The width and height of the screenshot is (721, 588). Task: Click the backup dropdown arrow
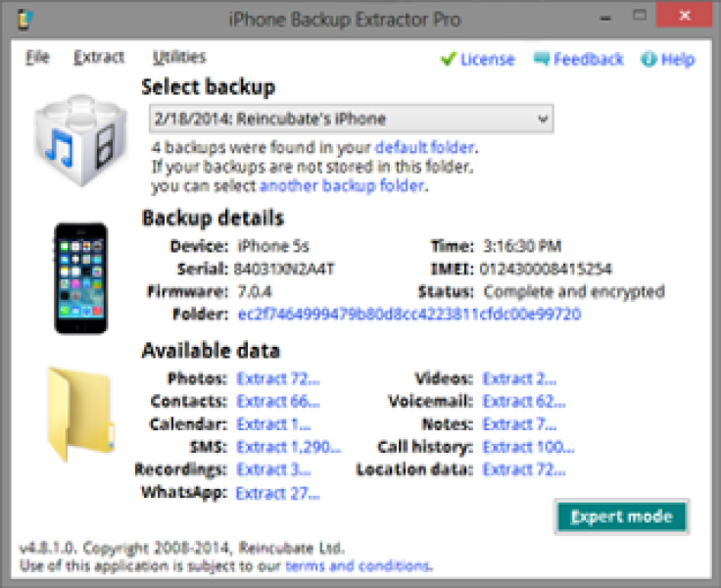(x=543, y=120)
